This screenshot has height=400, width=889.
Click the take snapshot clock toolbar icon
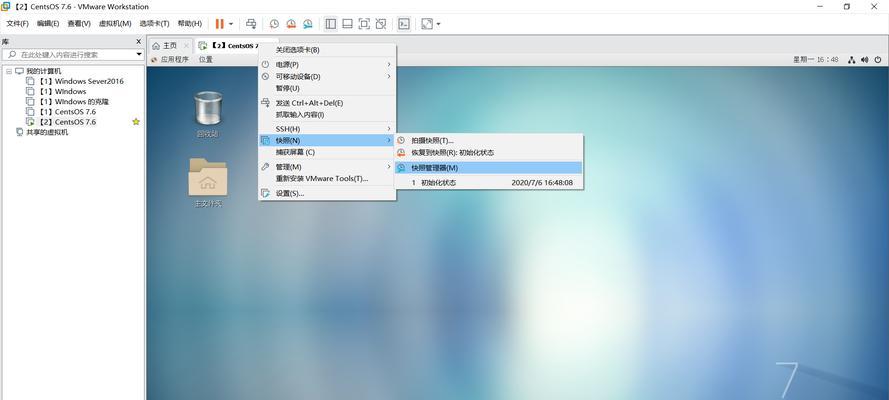(274, 24)
